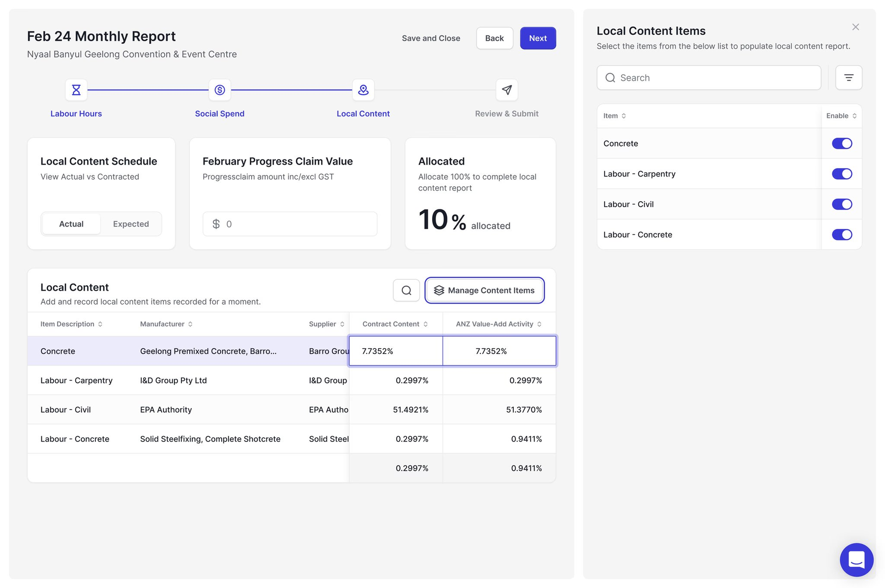Edit Concrete ANZ Value-Add cell 7.7352%
Viewport: 885px width, 588px height.
pos(499,351)
